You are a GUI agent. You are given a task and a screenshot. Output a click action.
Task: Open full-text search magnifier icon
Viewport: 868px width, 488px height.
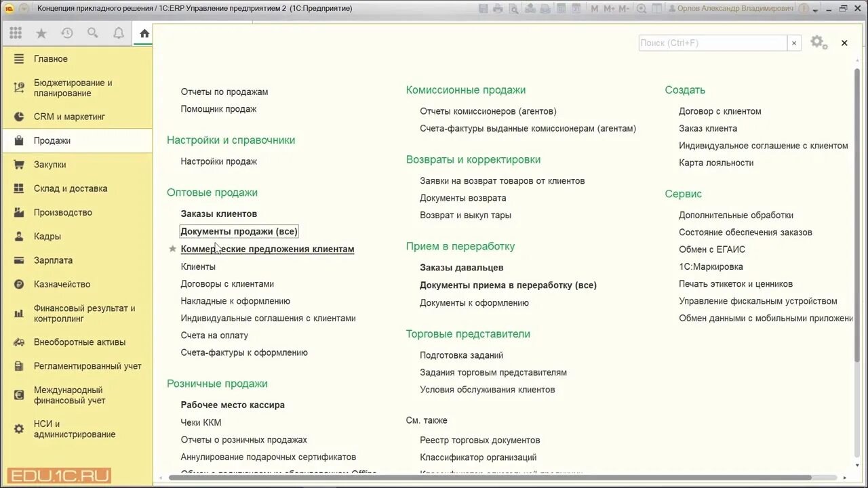tap(93, 33)
